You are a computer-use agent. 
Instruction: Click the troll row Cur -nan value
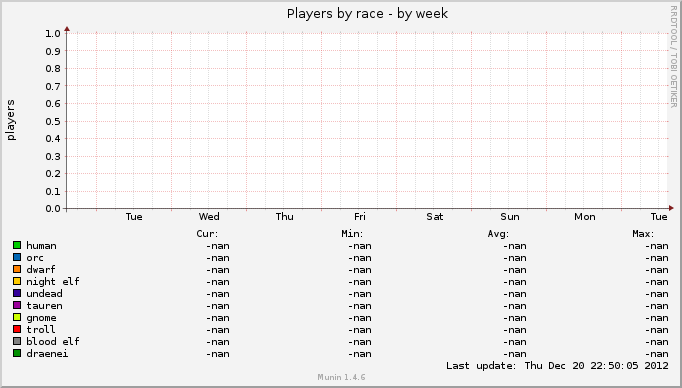(217, 330)
